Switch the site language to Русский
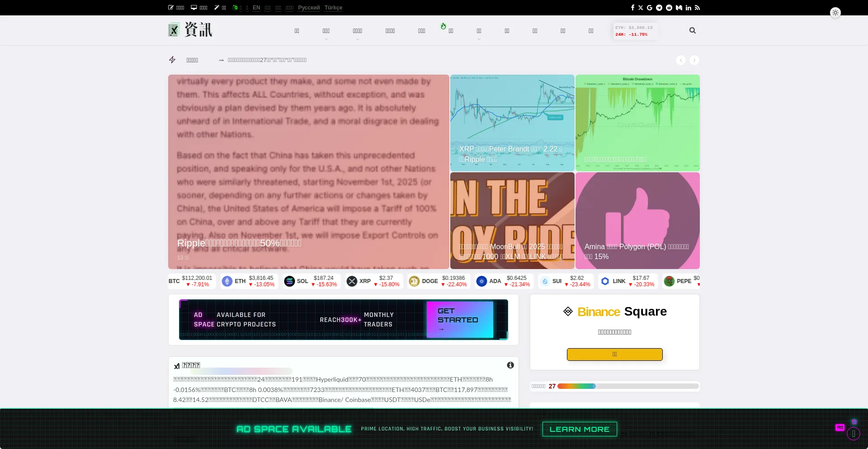 309,8
